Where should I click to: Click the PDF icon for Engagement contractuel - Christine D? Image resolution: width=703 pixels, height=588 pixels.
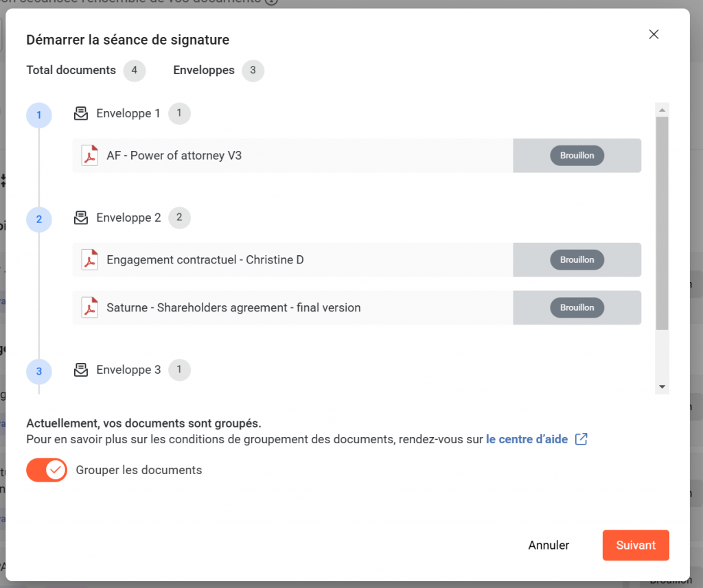pos(90,260)
